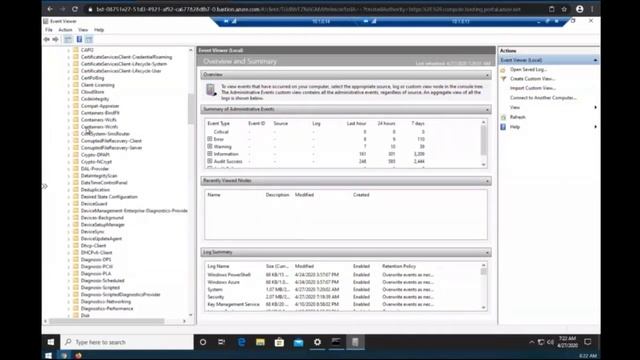The width and height of the screenshot is (640, 360).
Task: Click the blue Help toolbar icon
Action: pyautogui.click(x=79, y=40)
